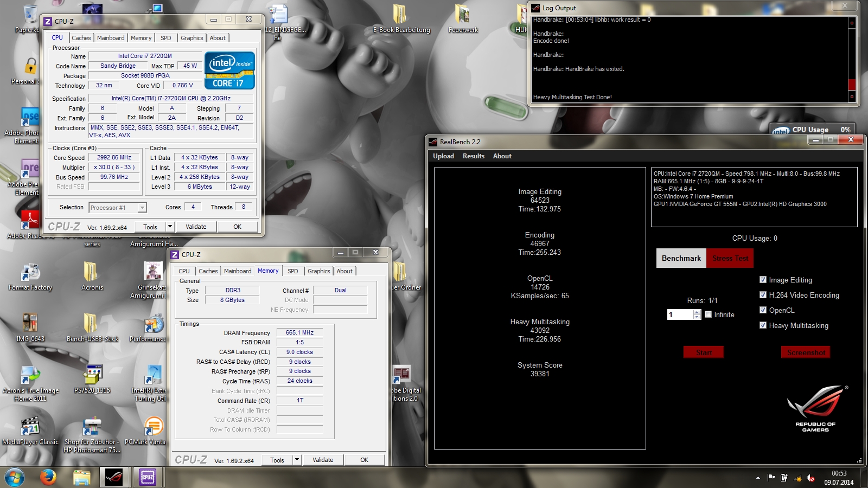The height and width of the screenshot is (488, 868).
Task: Open the Feuerwerk folder icon
Action: pyautogui.click(x=463, y=18)
